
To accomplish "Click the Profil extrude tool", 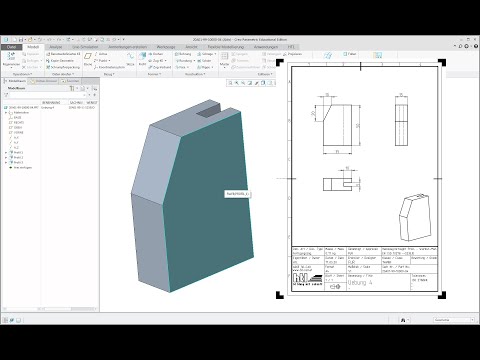I will pos(142,59).
